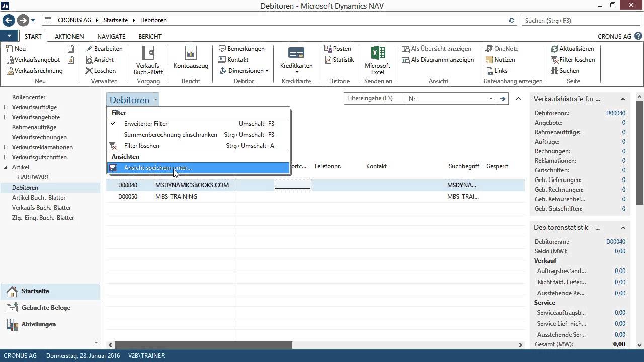Show Links pane
Screen dimensions: 644x362
497,71
